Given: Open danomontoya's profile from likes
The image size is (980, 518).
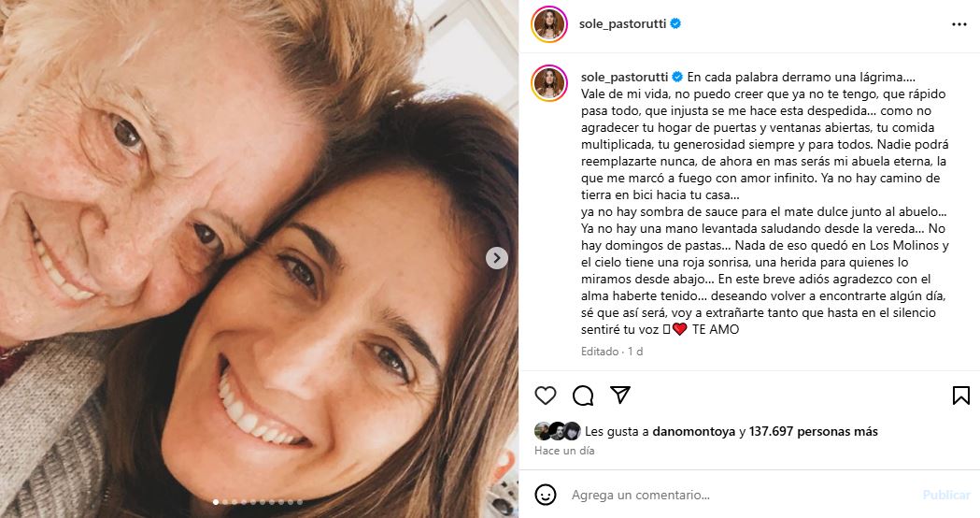Looking at the screenshot, I should point(694,431).
